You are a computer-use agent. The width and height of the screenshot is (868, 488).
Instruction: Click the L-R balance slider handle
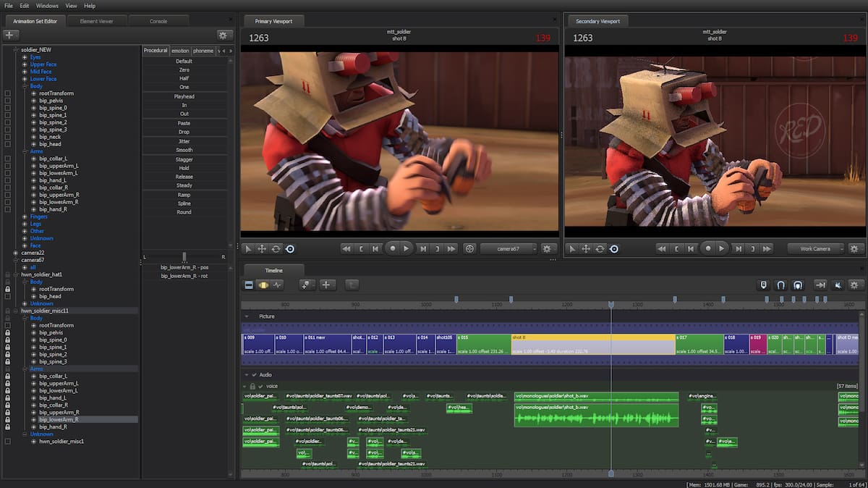pyautogui.click(x=184, y=256)
